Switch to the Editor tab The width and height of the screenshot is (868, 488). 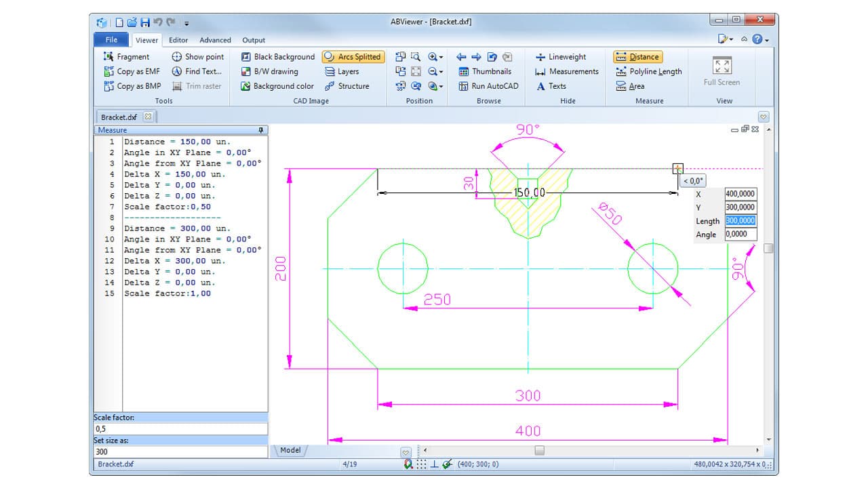[x=178, y=40]
